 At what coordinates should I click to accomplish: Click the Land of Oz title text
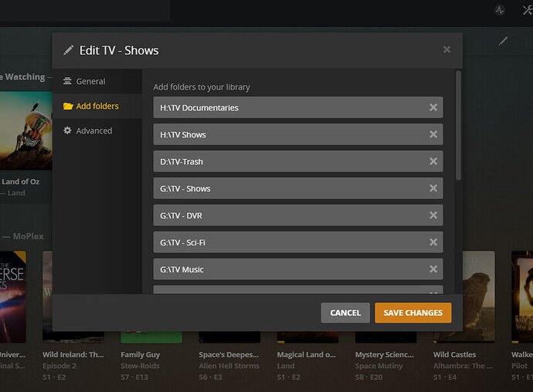click(x=21, y=182)
